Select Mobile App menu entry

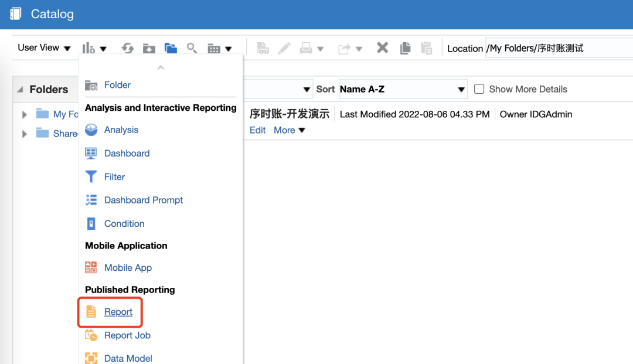[128, 267]
